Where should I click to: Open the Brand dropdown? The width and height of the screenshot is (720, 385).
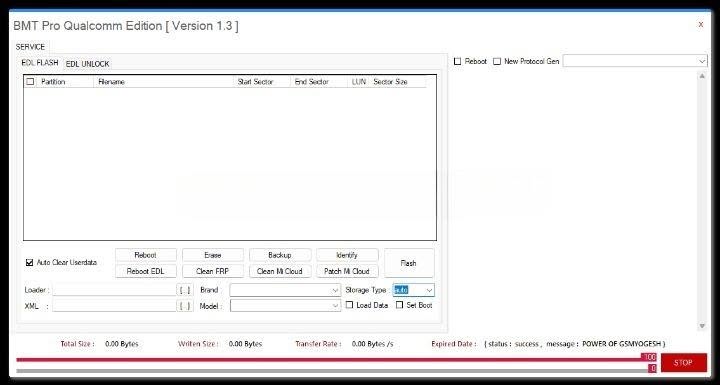pyautogui.click(x=285, y=290)
